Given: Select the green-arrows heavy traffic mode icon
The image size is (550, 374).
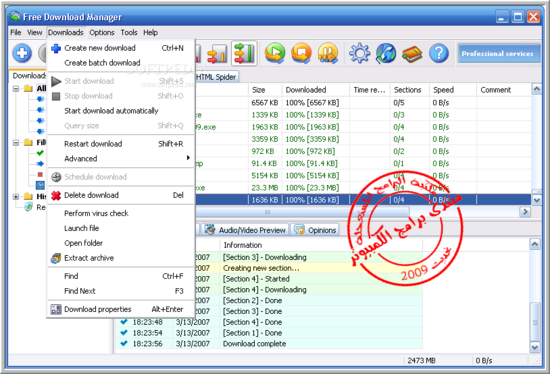Looking at the screenshot, I should 244,53.
